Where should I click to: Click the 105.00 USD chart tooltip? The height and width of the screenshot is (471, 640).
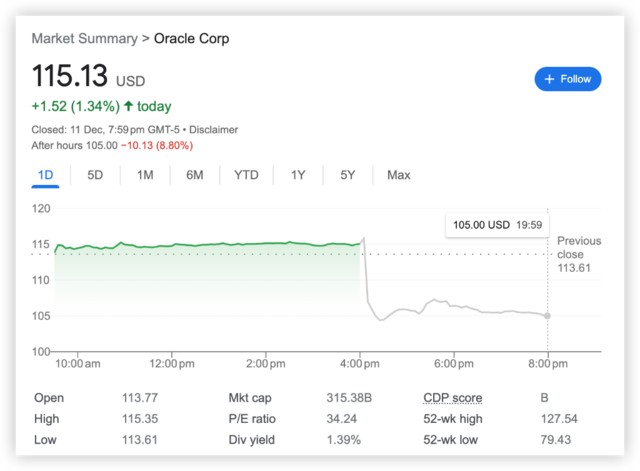(497, 225)
